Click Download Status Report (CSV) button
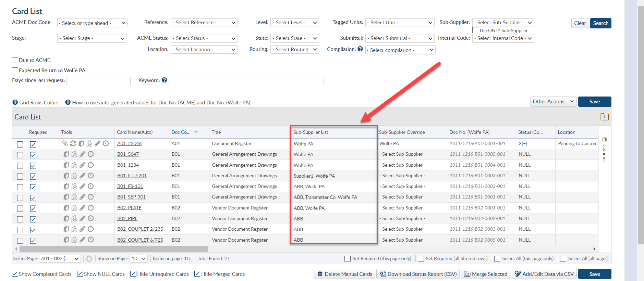This screenshot has width=644, height=281. (x=418, y=274)
